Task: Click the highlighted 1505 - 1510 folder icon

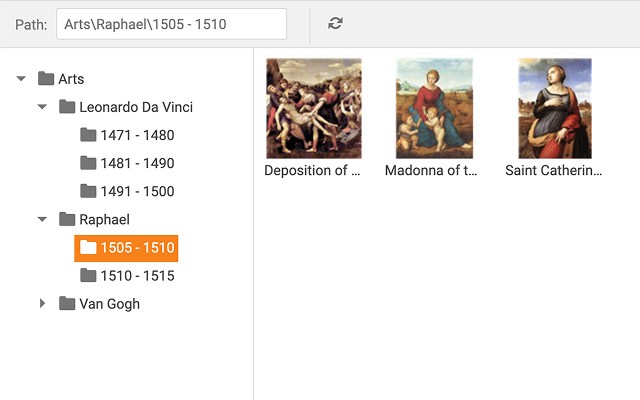Action: click(88, 247)
